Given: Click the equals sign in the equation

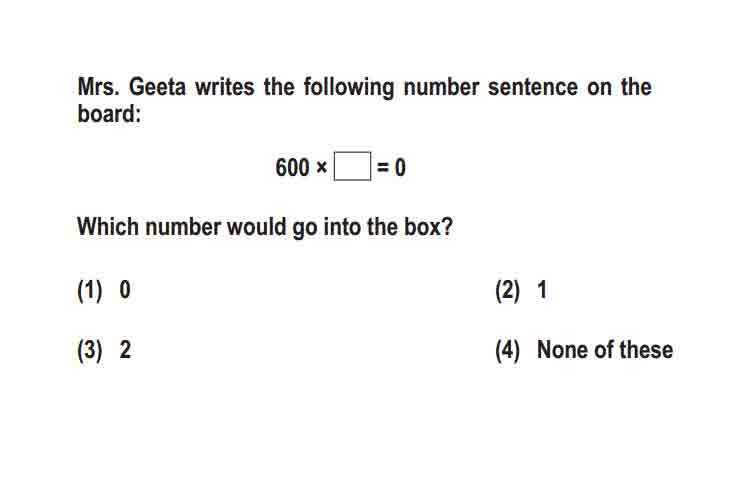Looking at the screenshot, I should coord(383,167).
